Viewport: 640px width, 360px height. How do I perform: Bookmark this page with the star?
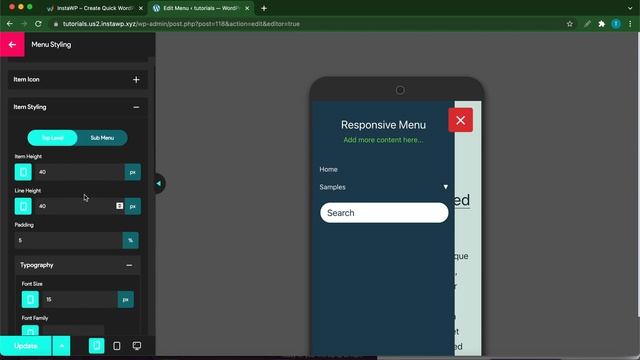569,24
